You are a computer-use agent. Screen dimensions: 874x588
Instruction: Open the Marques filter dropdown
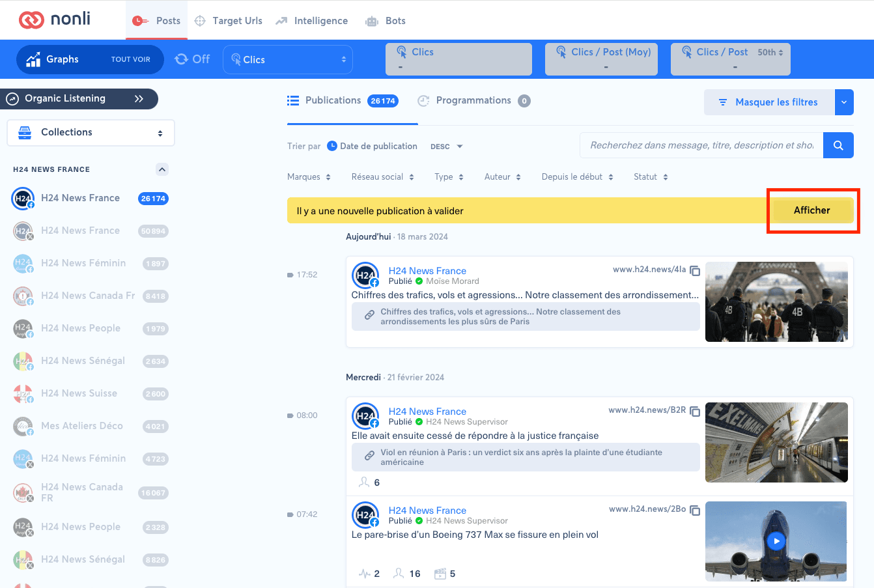tap(309, 177)
